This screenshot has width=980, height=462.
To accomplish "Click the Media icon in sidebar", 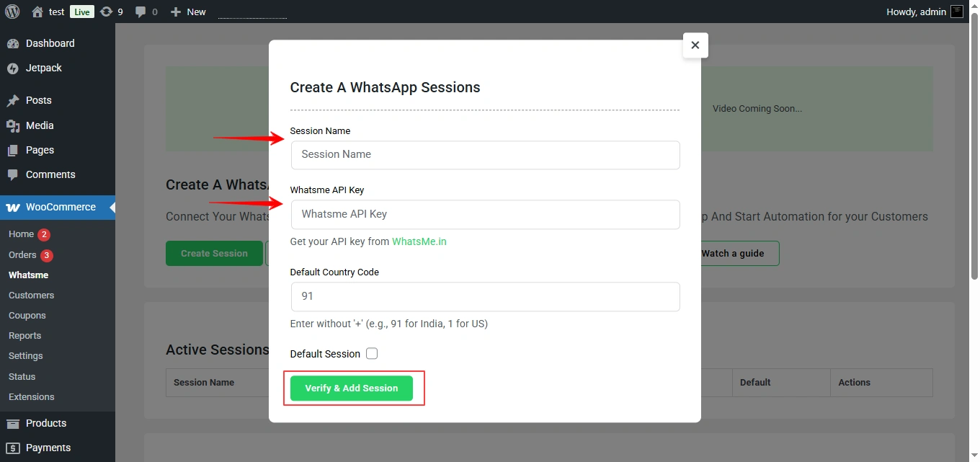I will coord(13,126).
